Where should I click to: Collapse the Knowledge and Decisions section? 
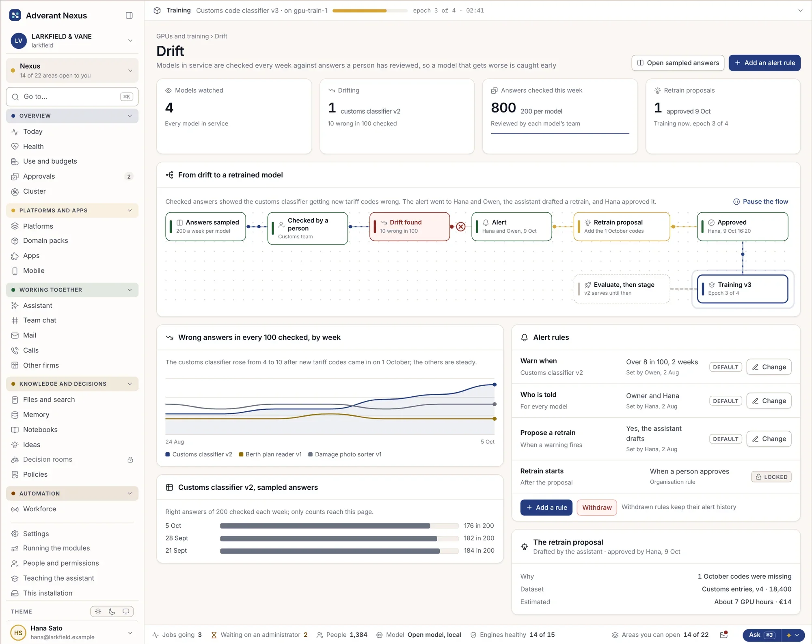[72, 384]
